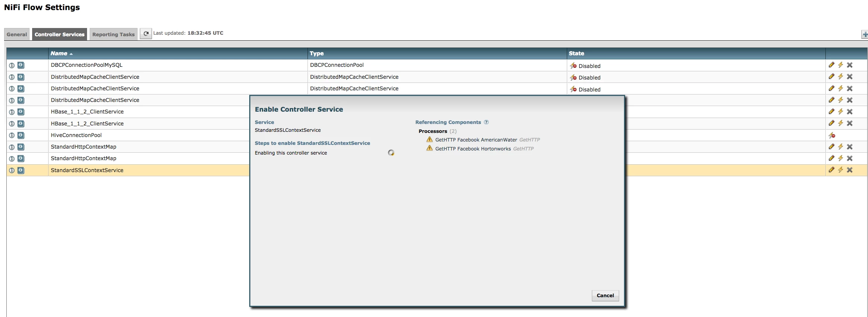The width and height of the screenshot is (868, 317).
Task: Open usage icon for DBCPConnectionPoolMySQL row
Action: pos(21,65)
